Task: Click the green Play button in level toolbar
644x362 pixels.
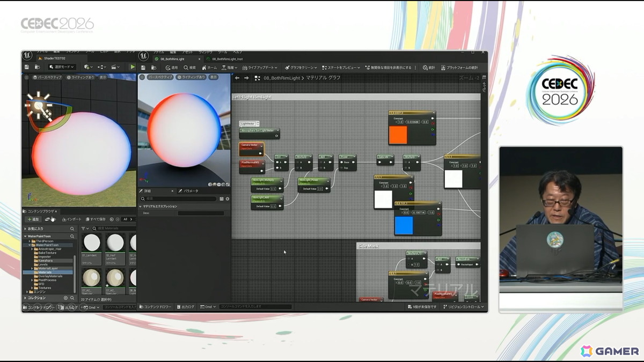Action: tap(133, 67)
